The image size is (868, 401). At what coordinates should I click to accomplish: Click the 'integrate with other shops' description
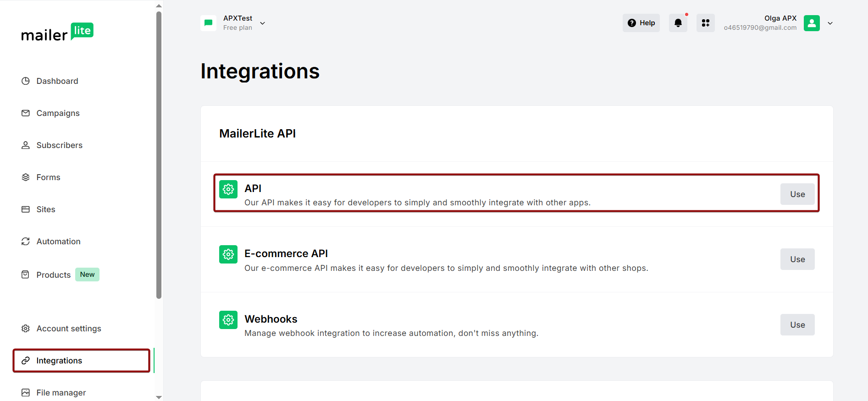coord(446,268)
